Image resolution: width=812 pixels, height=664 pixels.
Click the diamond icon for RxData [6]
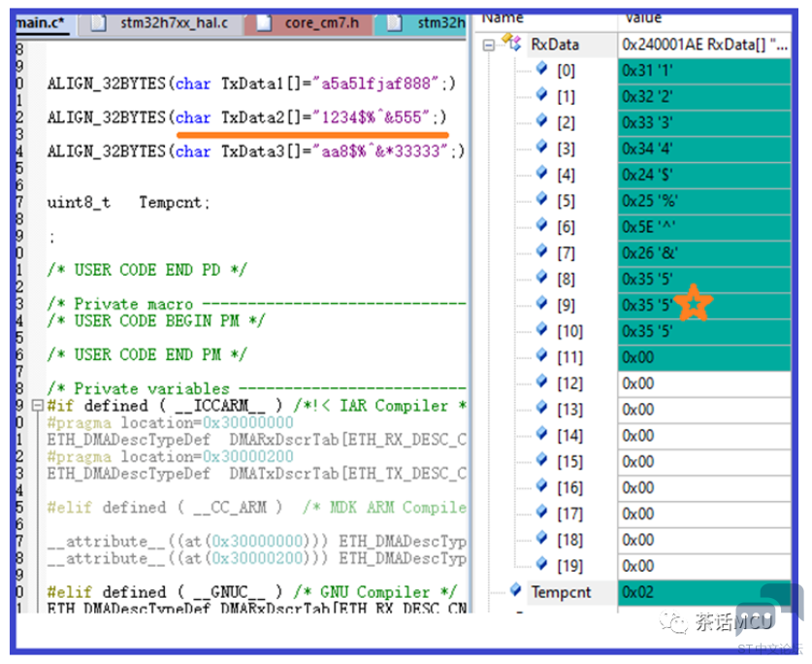coord(541,224)
